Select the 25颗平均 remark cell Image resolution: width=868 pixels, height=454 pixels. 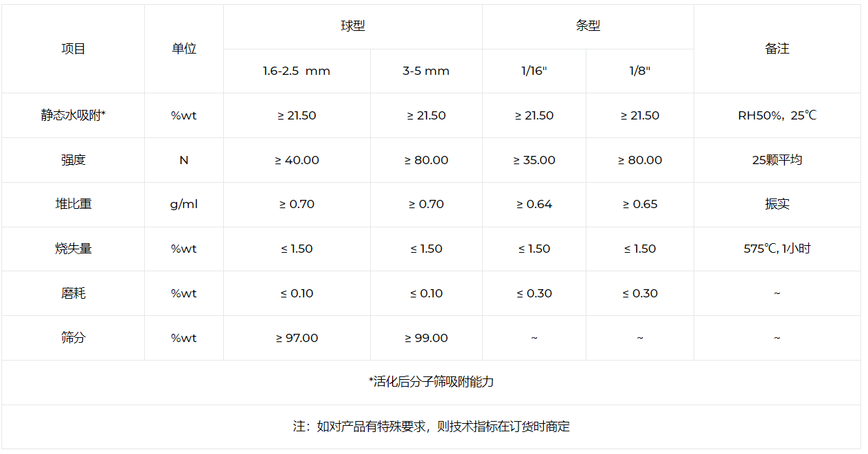[x=777, y=160]
